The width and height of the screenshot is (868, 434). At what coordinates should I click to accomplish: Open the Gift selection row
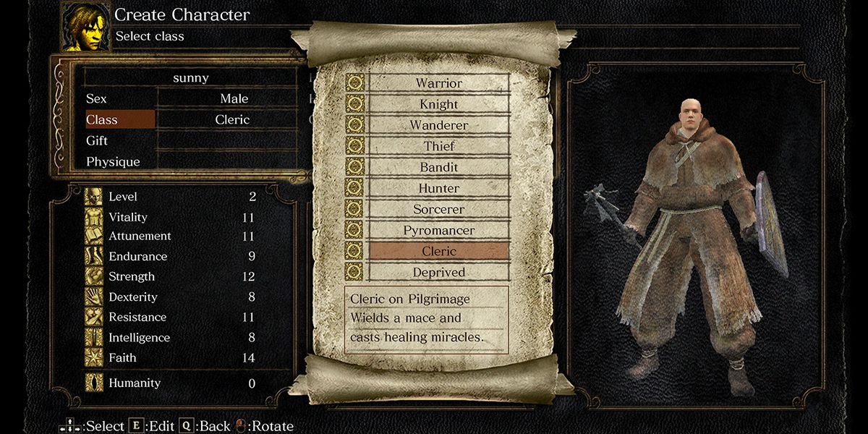191,141
